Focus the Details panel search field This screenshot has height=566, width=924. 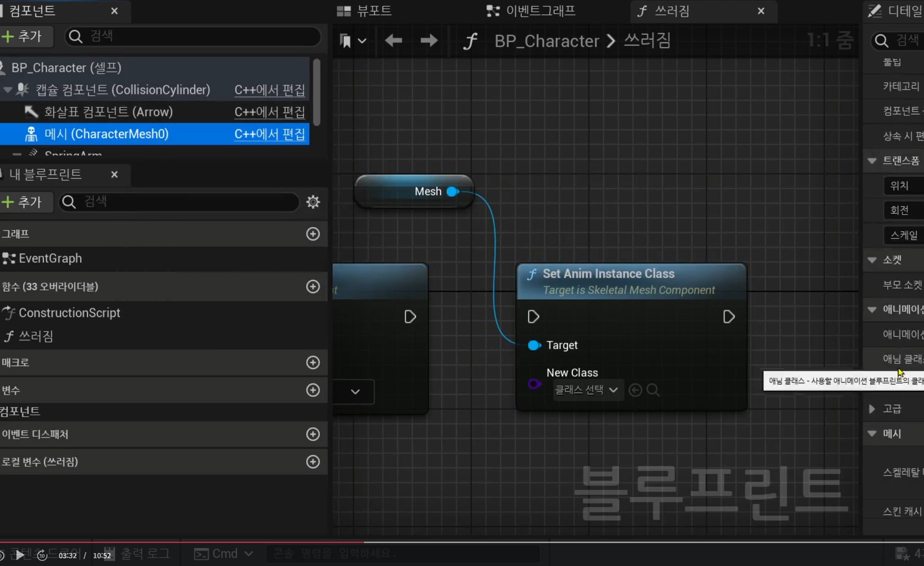click(897, 41)
